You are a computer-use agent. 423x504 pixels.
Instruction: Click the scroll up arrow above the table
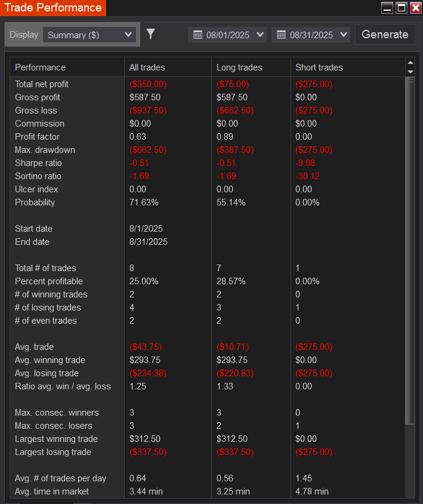[410, 63]
